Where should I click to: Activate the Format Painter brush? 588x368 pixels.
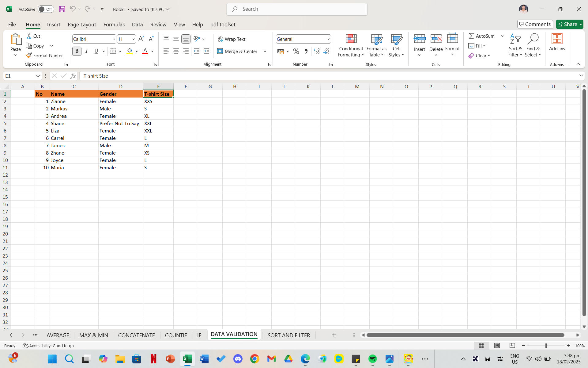(x=45, y=56)
